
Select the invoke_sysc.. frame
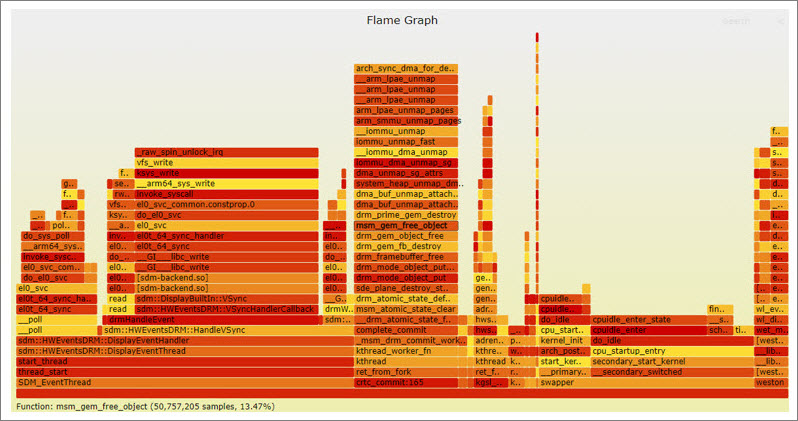[53, 257]
